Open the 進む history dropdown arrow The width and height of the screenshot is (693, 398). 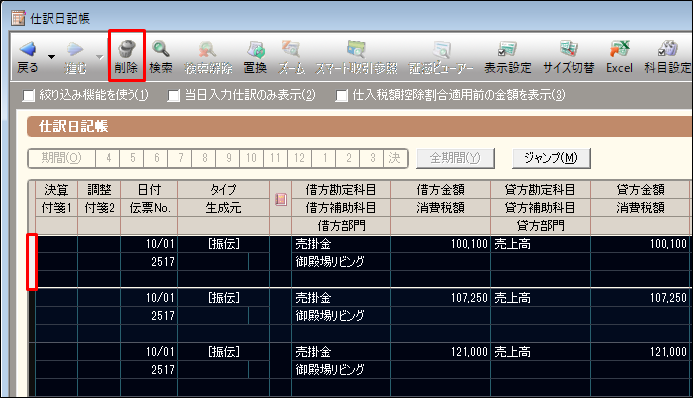pos(99,57)
